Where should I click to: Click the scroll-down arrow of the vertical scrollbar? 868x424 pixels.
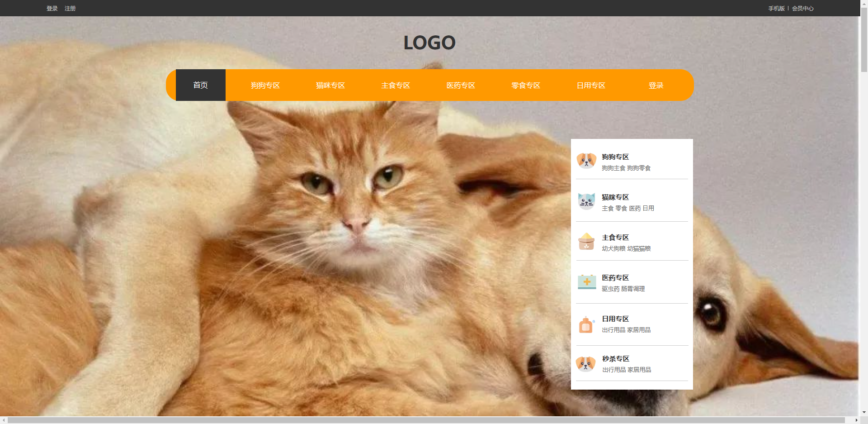[x=864, y=413]
